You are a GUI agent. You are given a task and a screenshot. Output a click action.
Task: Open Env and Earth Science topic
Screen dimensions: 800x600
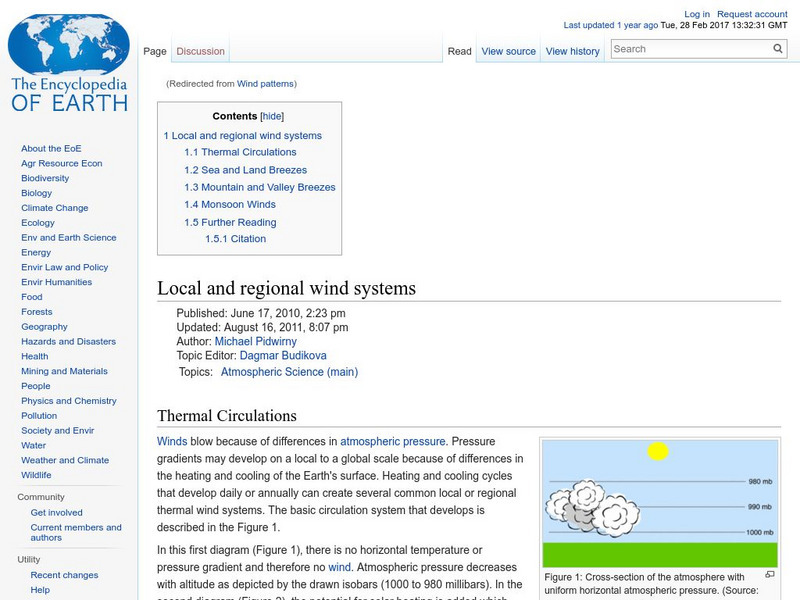pyautogui.click(x=68, y=237)
